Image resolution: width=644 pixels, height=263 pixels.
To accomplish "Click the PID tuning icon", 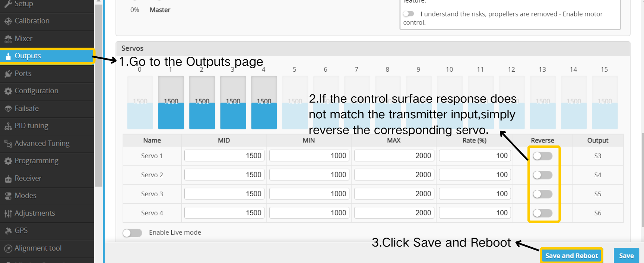I will coord(8,126).
